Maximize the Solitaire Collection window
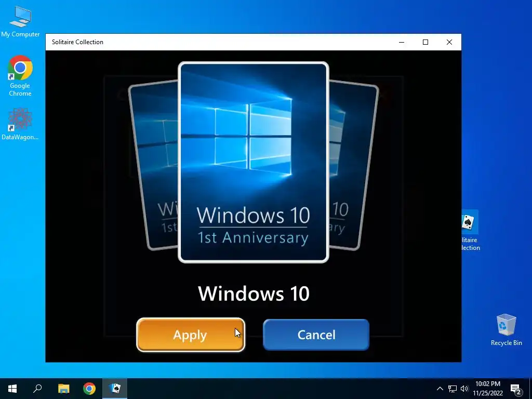 (x=425, y=42)
